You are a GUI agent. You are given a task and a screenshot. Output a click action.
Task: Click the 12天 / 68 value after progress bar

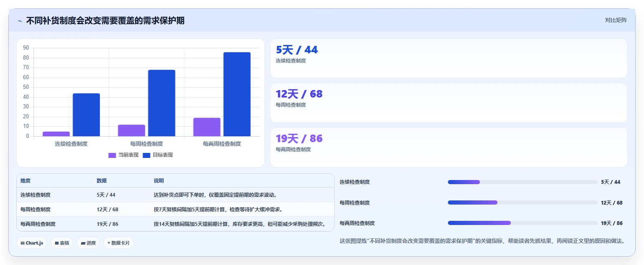[x=612, y=203]
